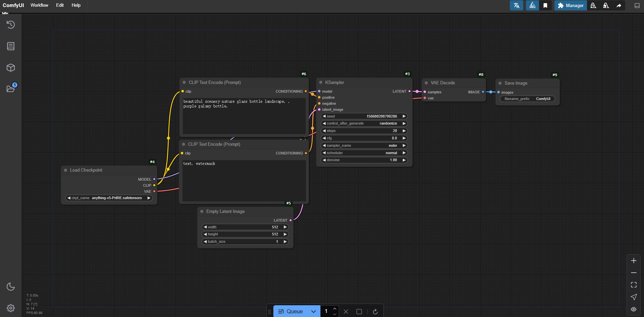This screenshot has width=644, height=317.
Task: Collapse the Save Image node dot
Action: (x=500, y=83)
